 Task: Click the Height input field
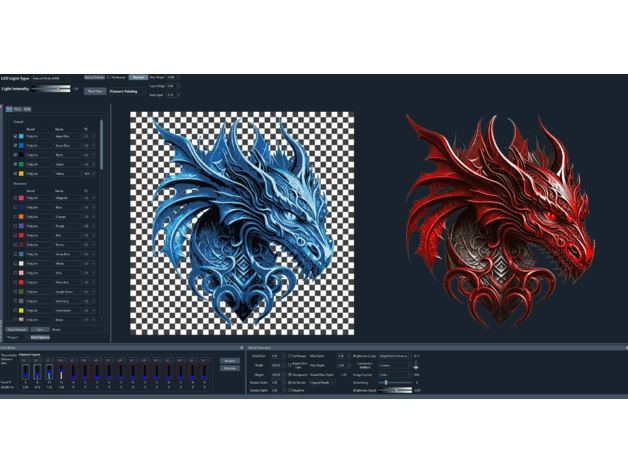click(278, 375)
